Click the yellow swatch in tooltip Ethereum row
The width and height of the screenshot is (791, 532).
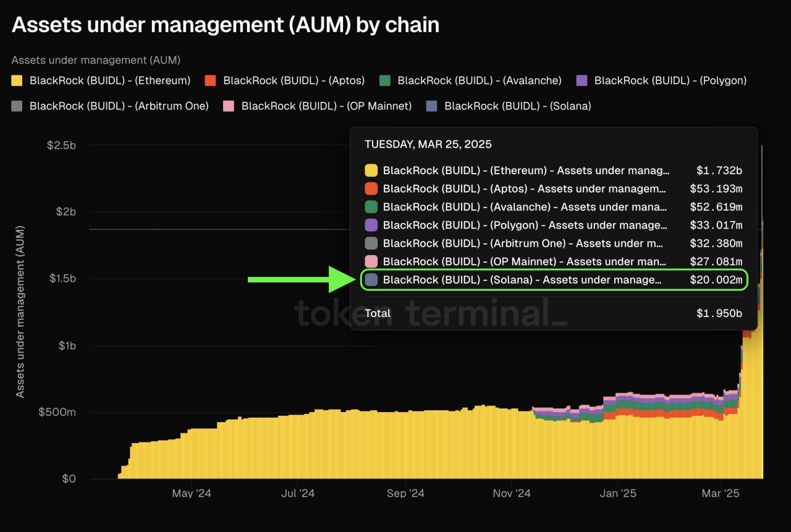tap(371, 171)
